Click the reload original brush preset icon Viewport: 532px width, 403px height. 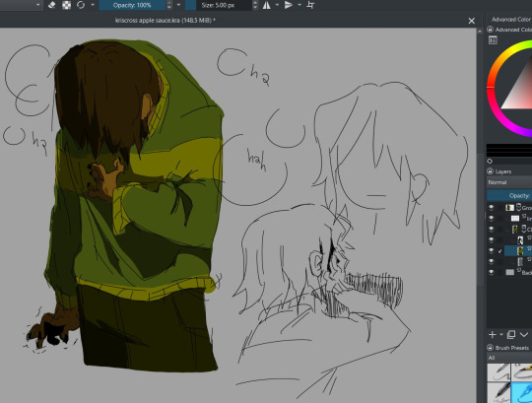click(x=81, y=5)
